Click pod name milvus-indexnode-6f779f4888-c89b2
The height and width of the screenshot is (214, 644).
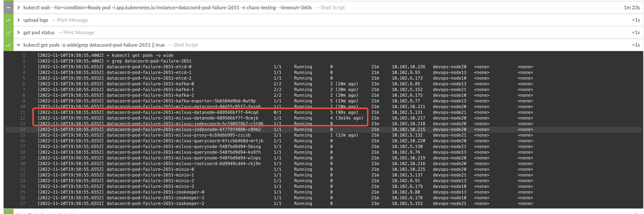click(x=218, y=129)
